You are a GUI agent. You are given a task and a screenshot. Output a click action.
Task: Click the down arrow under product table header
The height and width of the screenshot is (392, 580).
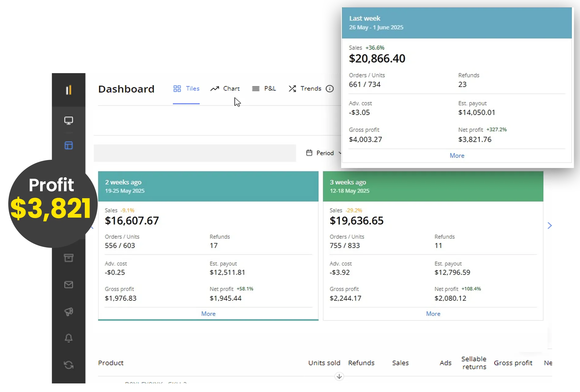point(339,376)
